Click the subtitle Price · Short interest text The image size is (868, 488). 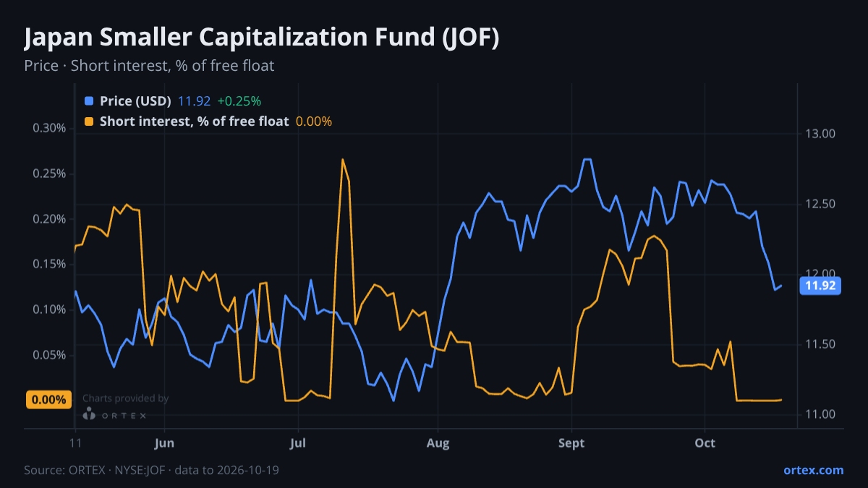(149, 66)
